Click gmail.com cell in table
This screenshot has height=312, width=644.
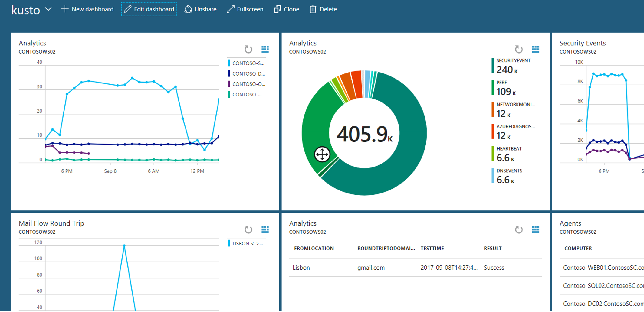tap(371, 268)
